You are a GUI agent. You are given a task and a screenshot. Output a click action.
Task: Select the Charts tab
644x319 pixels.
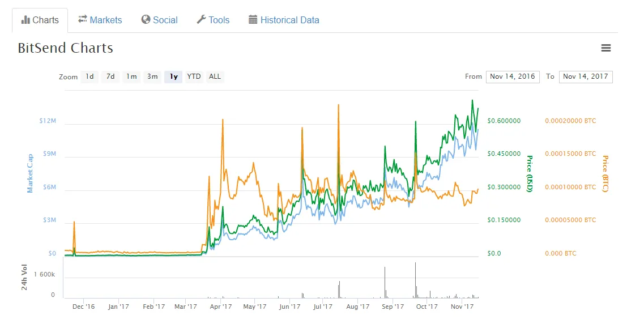point(40,20)
